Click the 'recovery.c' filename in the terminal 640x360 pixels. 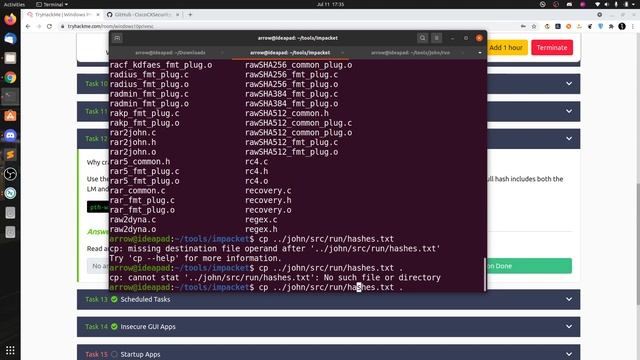[268, 191]
